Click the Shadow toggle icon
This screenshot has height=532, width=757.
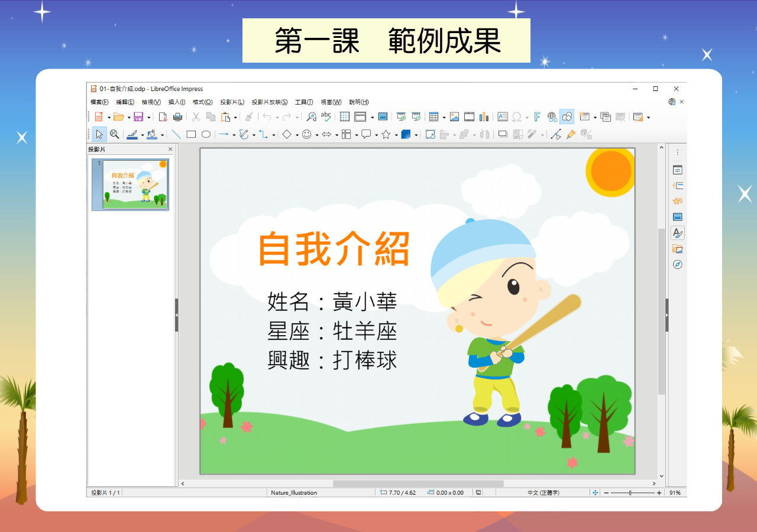pos(503,135)
